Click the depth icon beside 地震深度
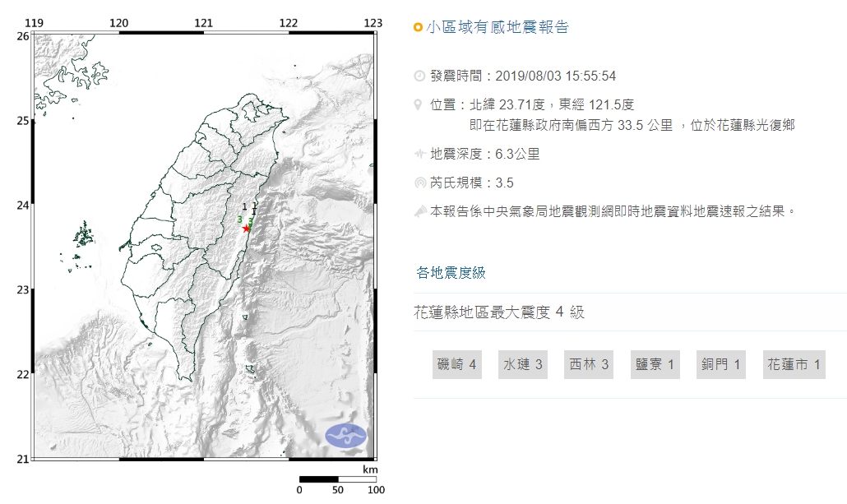The width and height of the screenshot is (847, 504). click(x=419, y=154)
